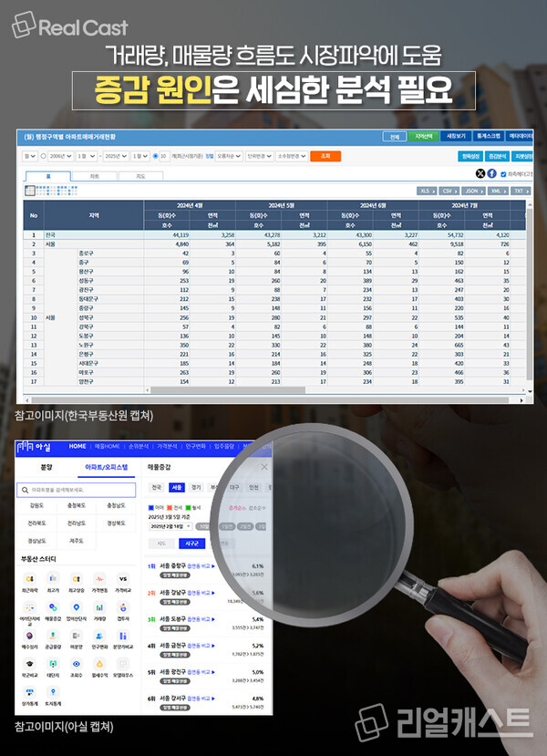This screenshot has height=756, width=547.
Task: Download data with the CSV button
Action: coord(449,191)
